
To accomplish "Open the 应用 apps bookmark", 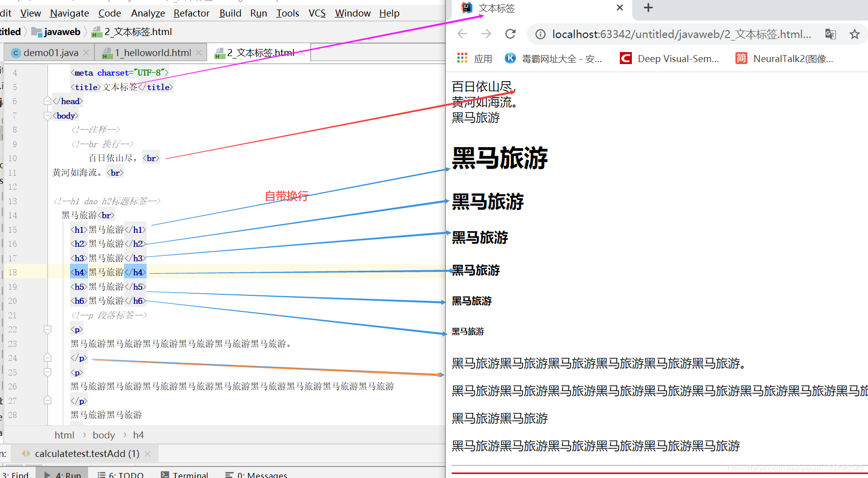I will [474, 59].
